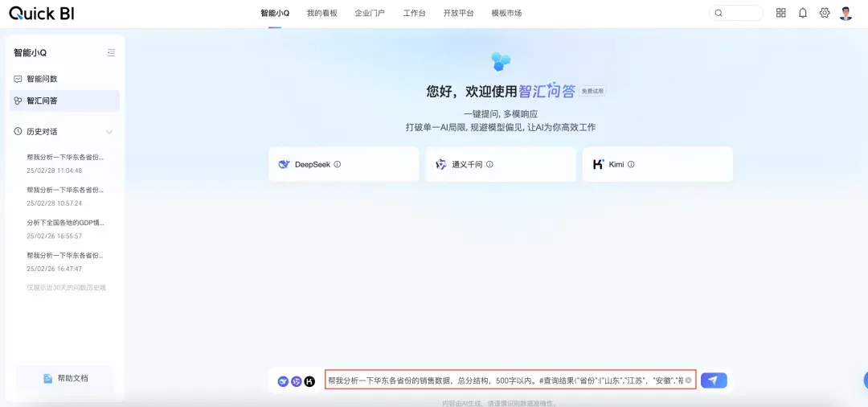This screenshot has width=868, height=407.
Task: Go to 模板市场 tab
Action: (x=506, y=14)
